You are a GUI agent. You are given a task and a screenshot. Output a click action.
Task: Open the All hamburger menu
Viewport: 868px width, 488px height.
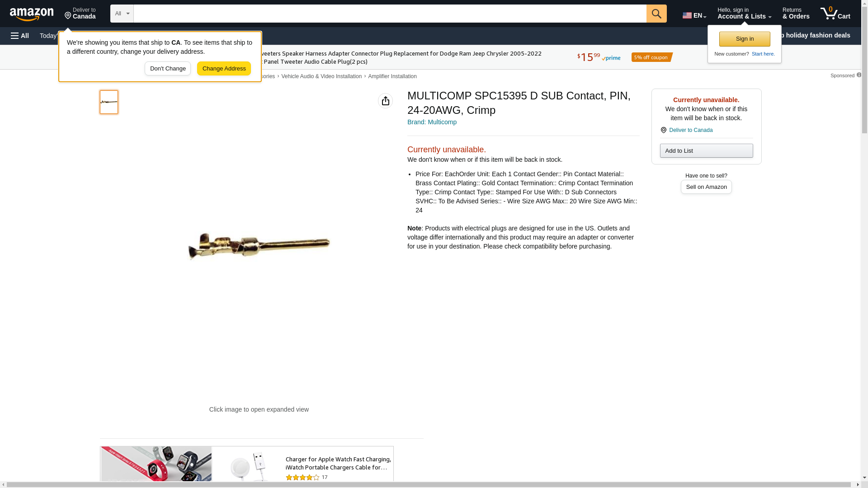coord(20,36)
